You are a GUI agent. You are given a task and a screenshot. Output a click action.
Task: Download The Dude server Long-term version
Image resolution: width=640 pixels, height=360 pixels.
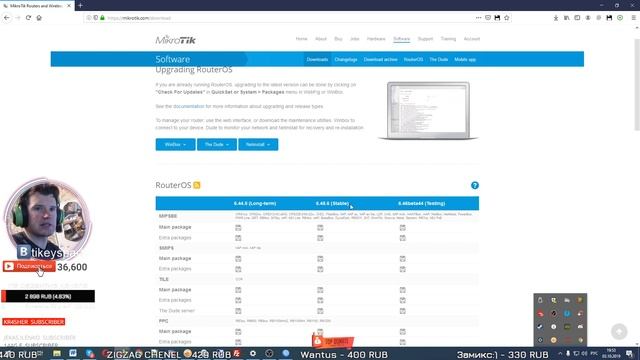click(238, 311)
